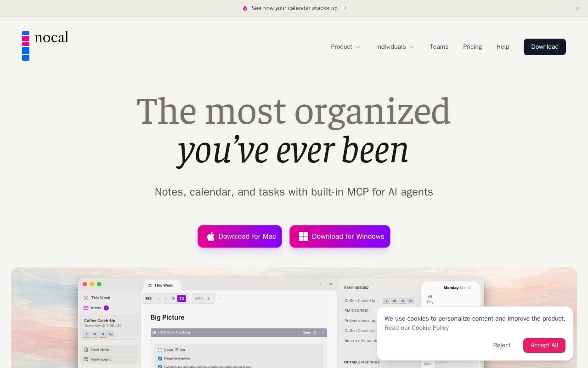This screenshot has height=368, width=588.
Task: Click the 'Inbox' sidebar item
Action: click(x=96, y=308)
